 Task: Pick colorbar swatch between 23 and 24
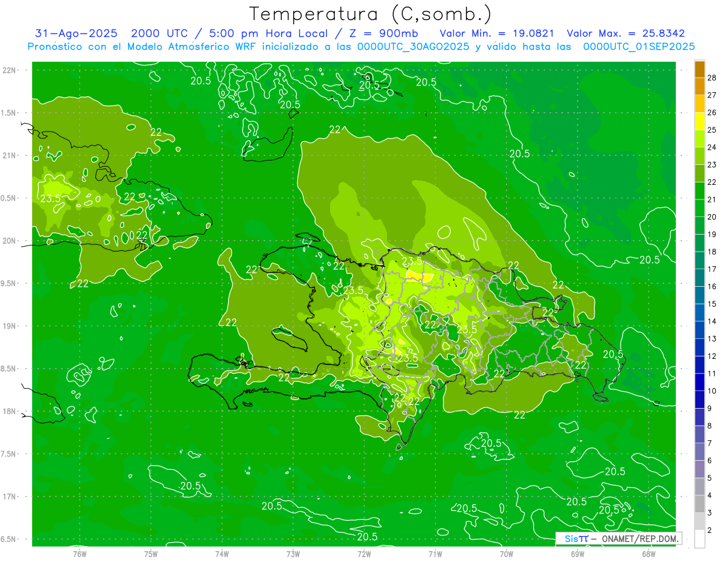coord(699,156)
